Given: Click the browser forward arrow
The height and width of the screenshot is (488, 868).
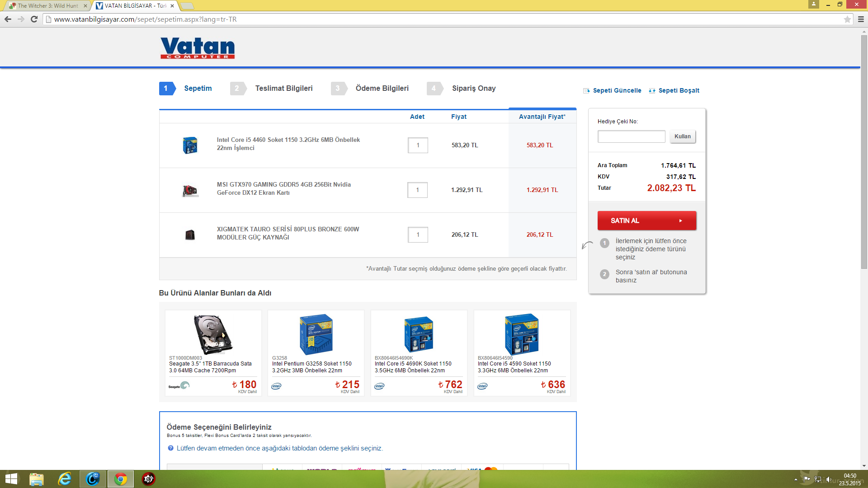Looking at the screenshot, I should tap(21, 19).
